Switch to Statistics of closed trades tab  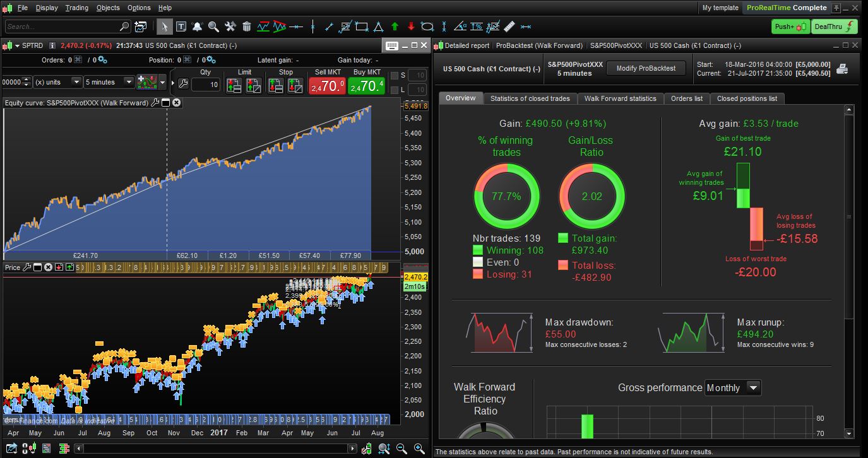530,98
